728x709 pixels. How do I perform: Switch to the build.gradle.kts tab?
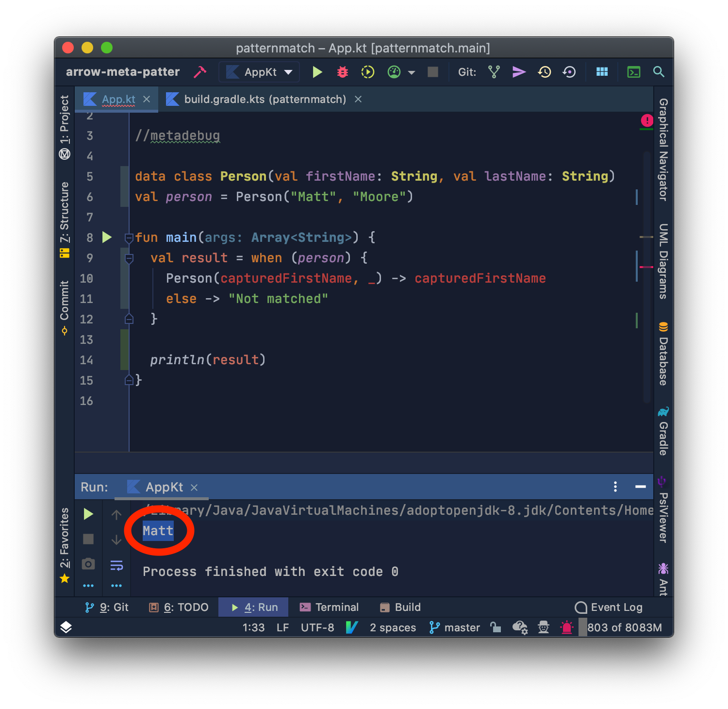point(265,99)
